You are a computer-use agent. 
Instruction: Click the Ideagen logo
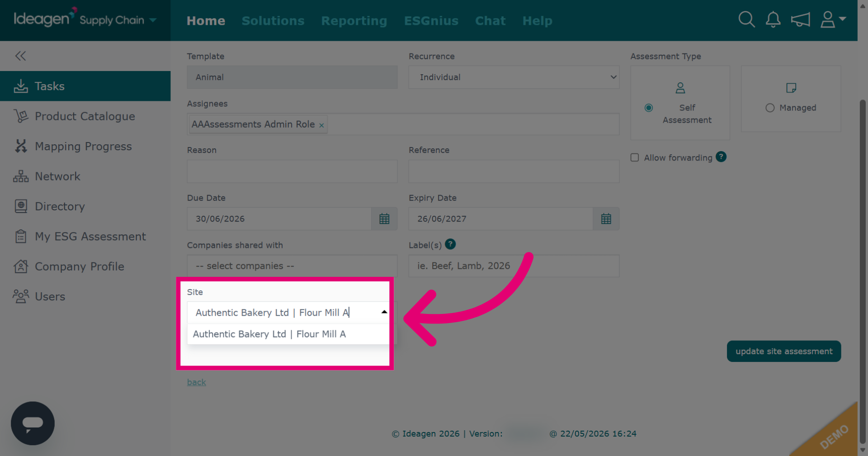tap(45, 18)
